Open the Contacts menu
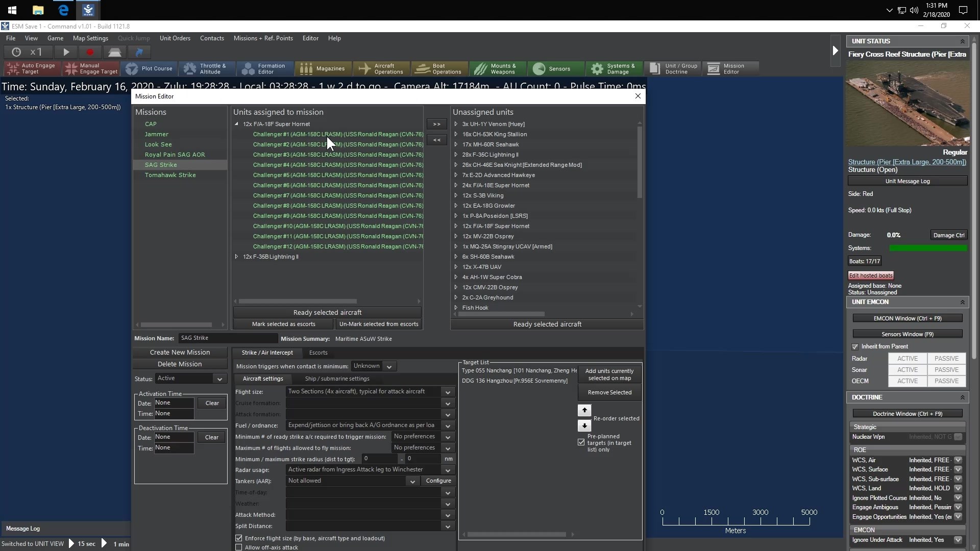Image resolution: width=980 pixels, height=551 pixels. point(212,38)
